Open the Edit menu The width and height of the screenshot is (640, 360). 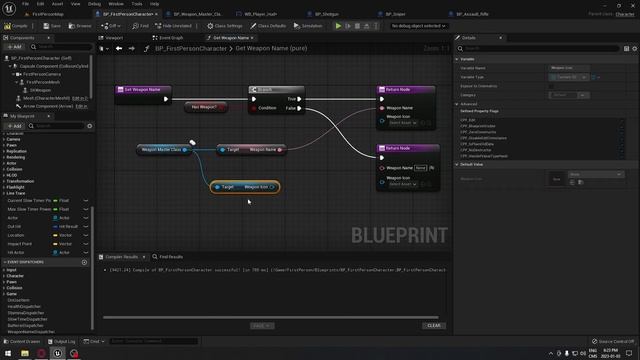point(40,4)
